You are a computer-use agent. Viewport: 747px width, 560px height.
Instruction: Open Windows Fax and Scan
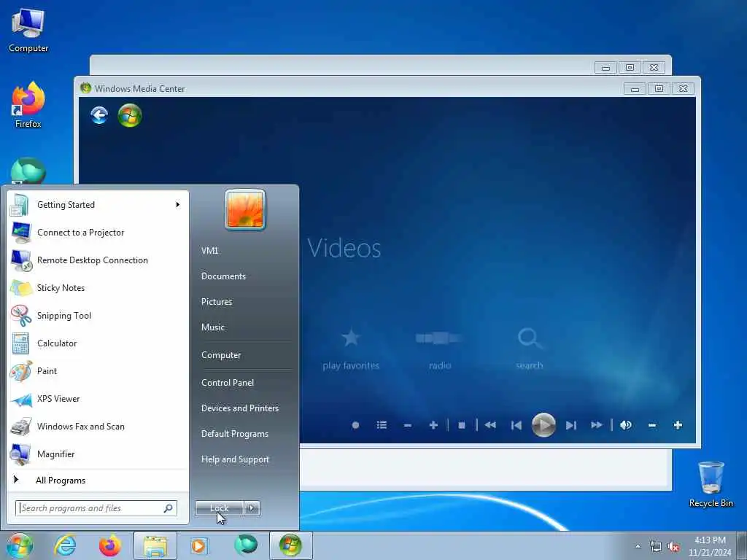click(98, 426)
